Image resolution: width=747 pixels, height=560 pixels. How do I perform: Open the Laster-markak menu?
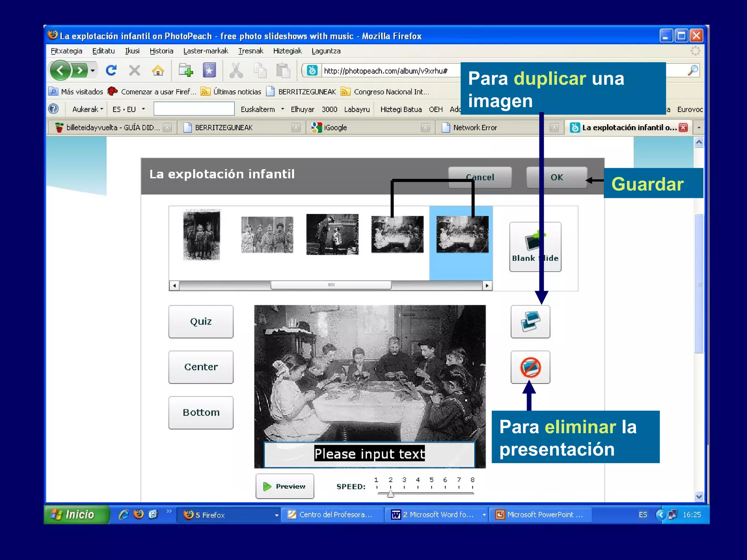[x=206, y=51]
